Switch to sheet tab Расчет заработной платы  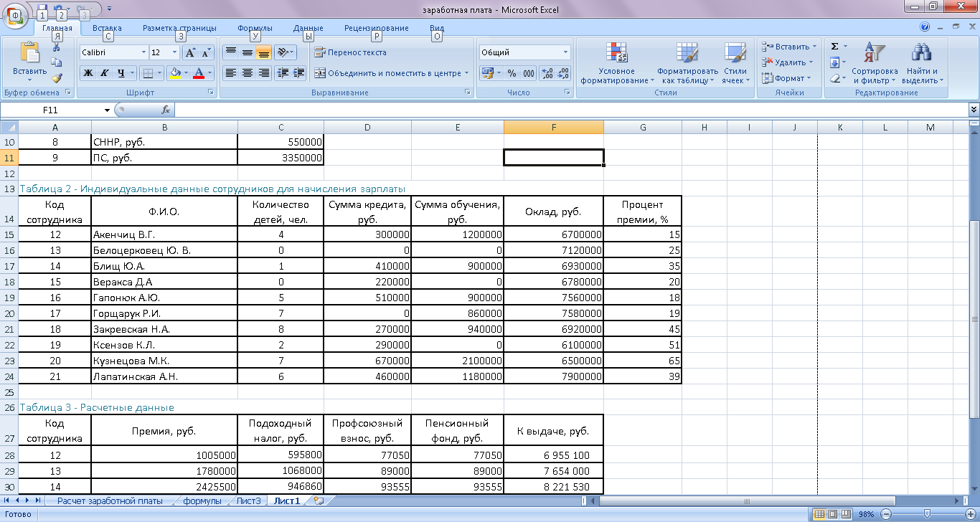(110, 500)
